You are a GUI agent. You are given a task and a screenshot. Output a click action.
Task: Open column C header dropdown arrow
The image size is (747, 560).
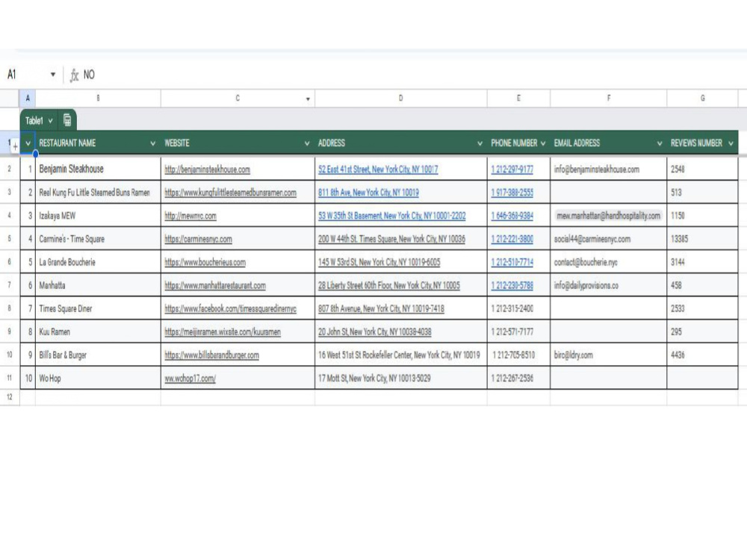308,99
